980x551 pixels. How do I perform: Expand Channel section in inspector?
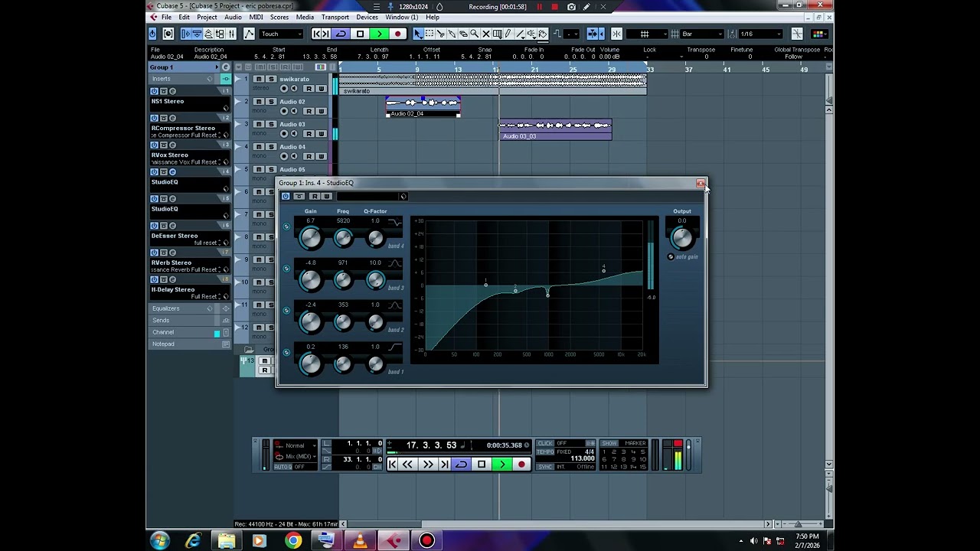tap(190, 332)
